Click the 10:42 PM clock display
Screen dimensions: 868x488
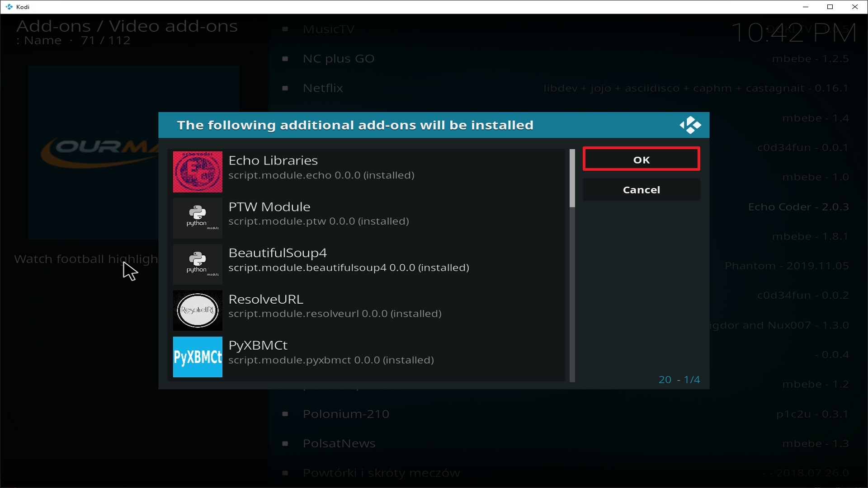(x=793, y=33)
